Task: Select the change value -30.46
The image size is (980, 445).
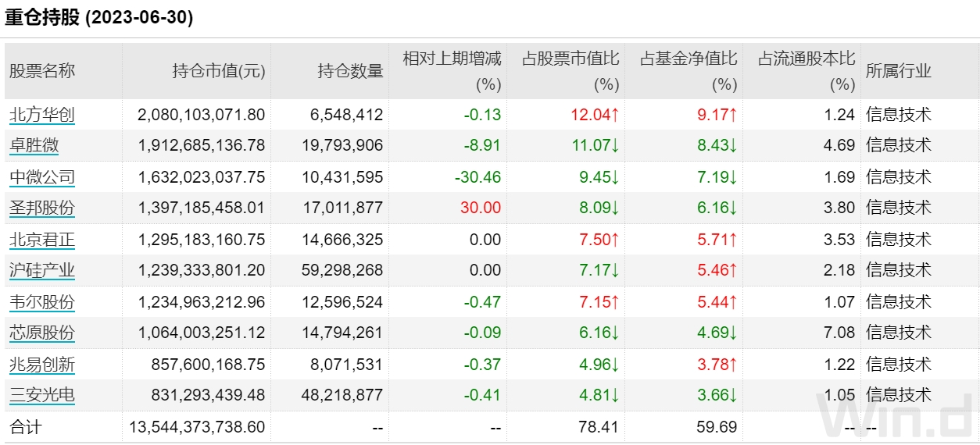Action: 477,177
